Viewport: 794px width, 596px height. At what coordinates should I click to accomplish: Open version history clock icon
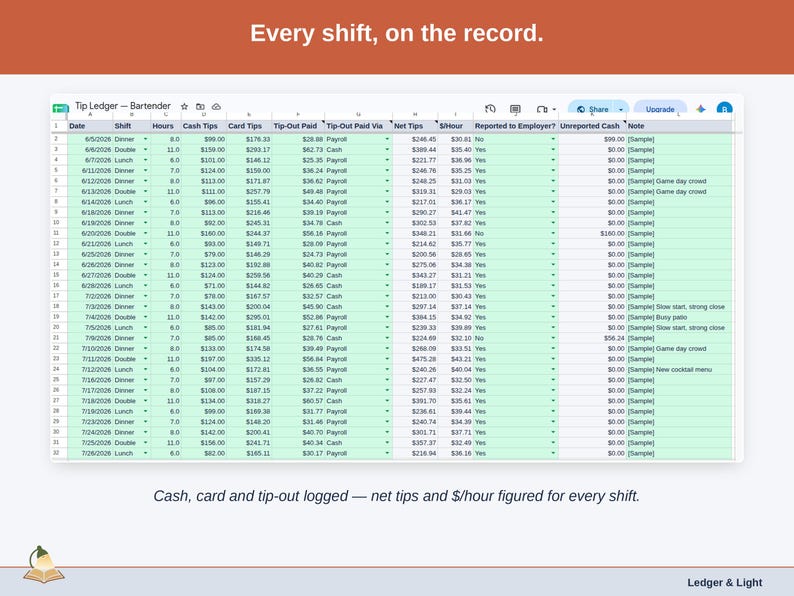[x=490, y=108]
